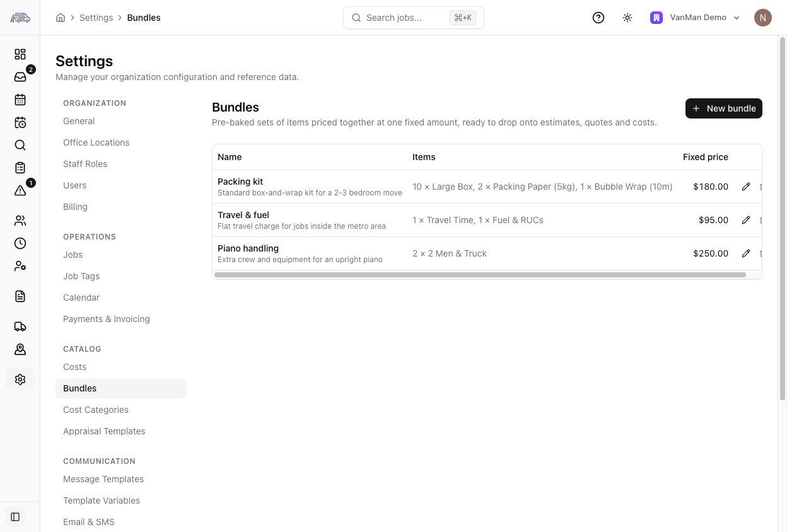Open the clock timesheet icon in sidebar
Viewport: 787px width, 532px height.
(20, 243)
